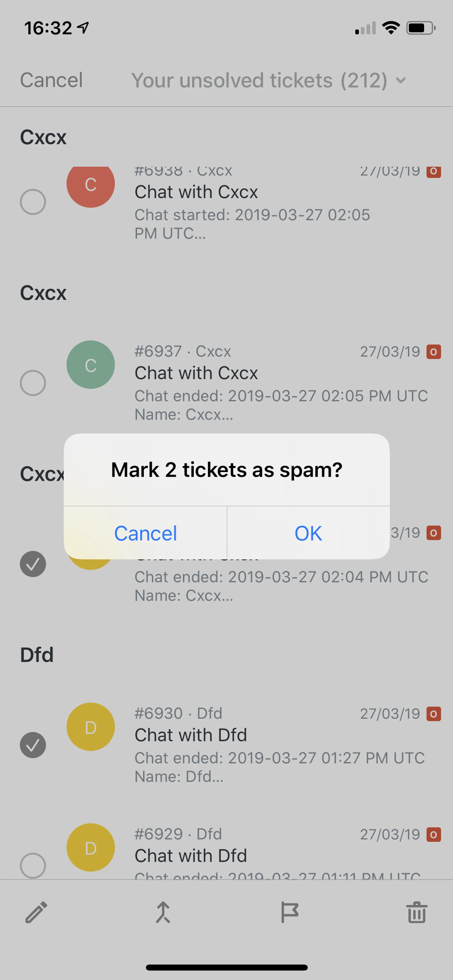453x980 pixels.
Task: Select the checkbox for ticket #6937
Action: click(x=33, y=383)
